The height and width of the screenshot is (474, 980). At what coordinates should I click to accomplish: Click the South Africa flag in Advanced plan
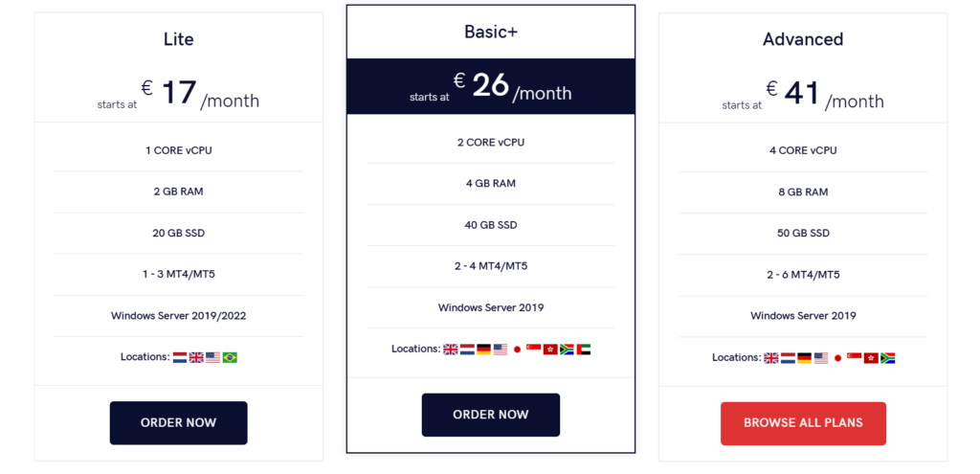point(887,358)
